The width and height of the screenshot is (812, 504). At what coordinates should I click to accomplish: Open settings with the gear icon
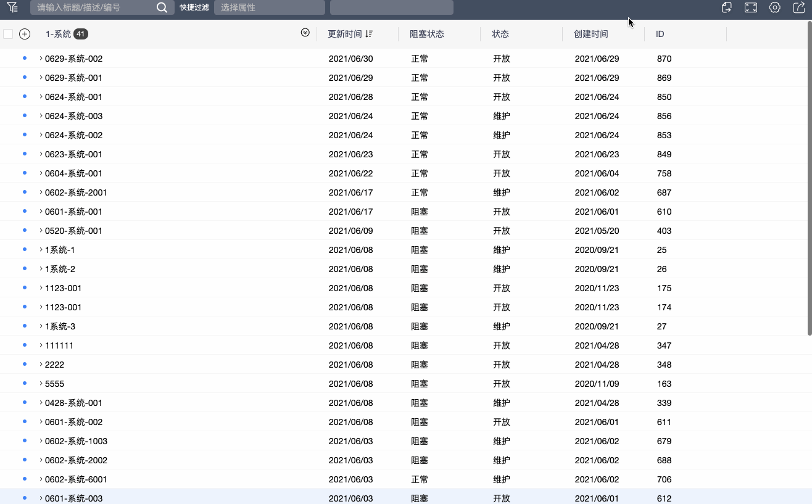coord(775,7)
